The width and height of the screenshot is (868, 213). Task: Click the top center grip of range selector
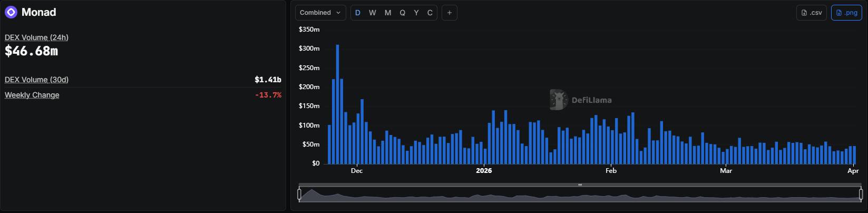click(580, 185)
